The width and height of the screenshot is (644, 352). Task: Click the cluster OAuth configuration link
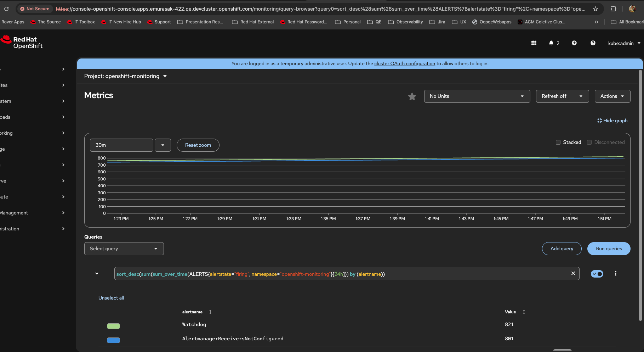[x=404, y=63]
